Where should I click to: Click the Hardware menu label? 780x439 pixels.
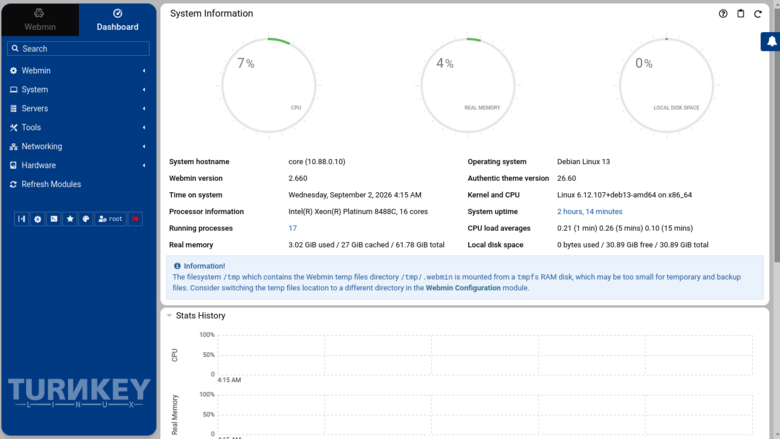pyautogui.click(x=38, y=165)
